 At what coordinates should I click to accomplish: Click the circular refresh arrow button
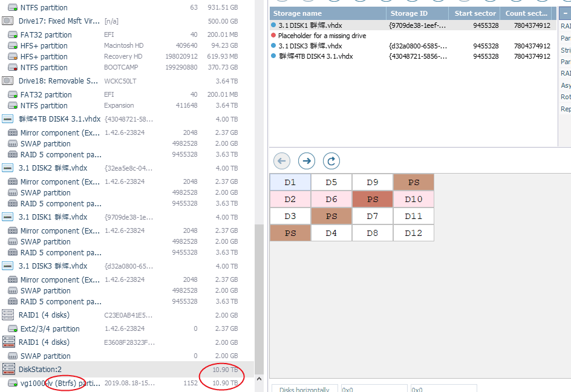coord(331,161)
